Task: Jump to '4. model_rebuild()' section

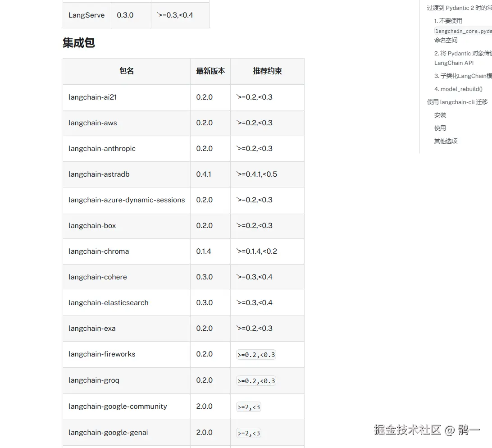Action: [x=458, y=89]
